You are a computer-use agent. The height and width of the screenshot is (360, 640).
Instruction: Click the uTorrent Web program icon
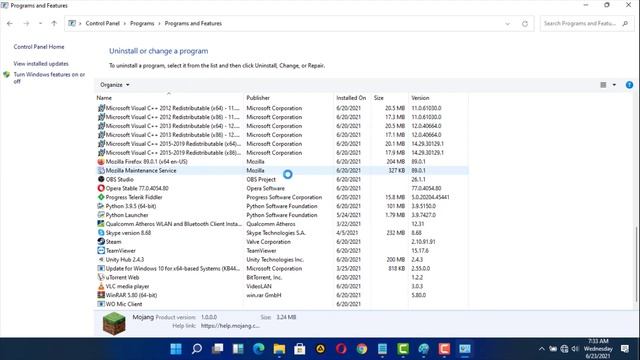[101, 277]
